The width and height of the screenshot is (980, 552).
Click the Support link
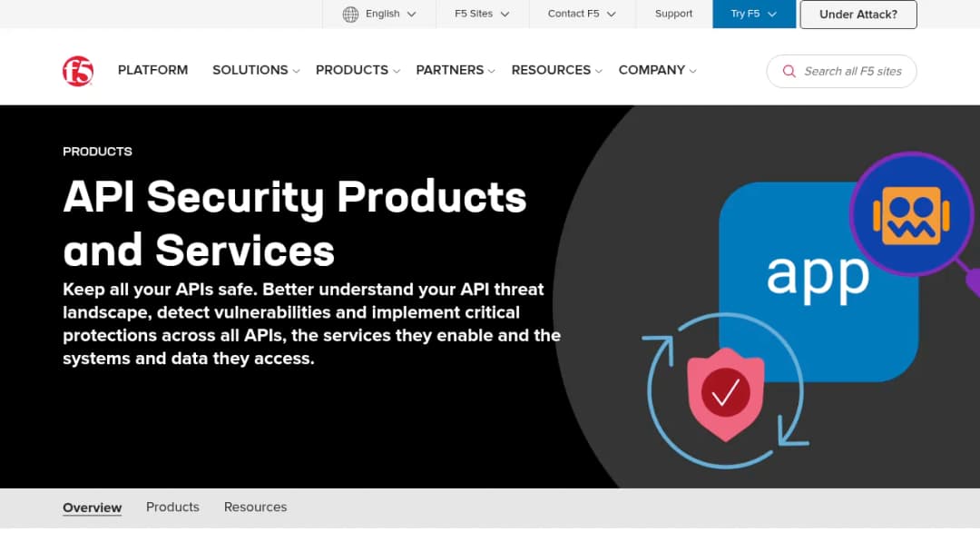673,14
